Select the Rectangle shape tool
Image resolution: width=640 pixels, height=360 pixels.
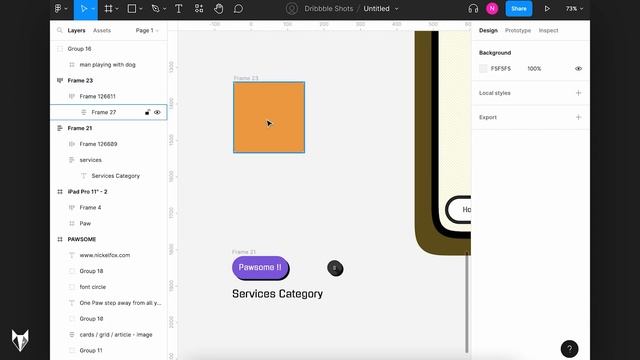[131, 9]
